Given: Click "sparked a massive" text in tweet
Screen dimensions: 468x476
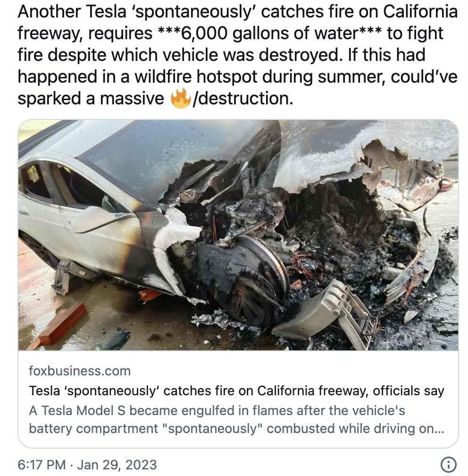Looking at the screenshot, I should pyautogui.click(x=91, y=98).
